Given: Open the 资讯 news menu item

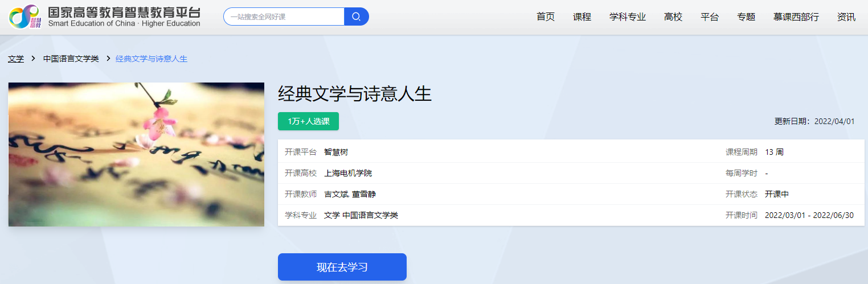Looking at the screenshot, I should tap(846, 17).
